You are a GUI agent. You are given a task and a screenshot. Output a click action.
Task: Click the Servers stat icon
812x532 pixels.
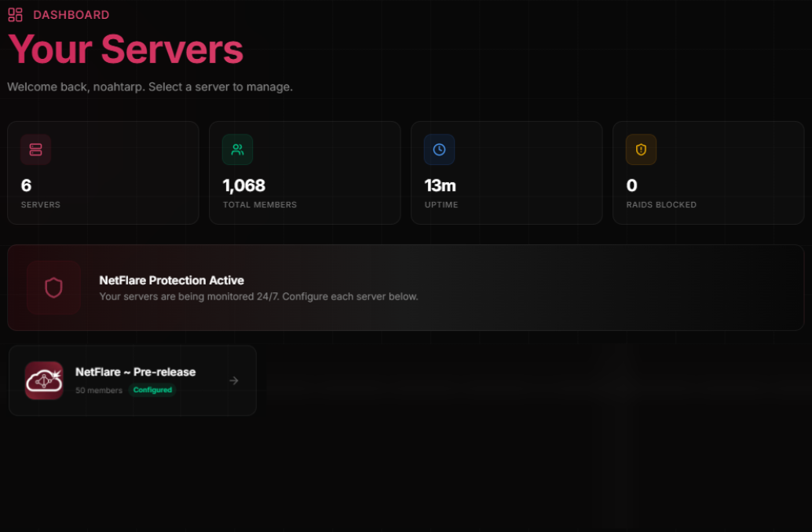(35, 149)
